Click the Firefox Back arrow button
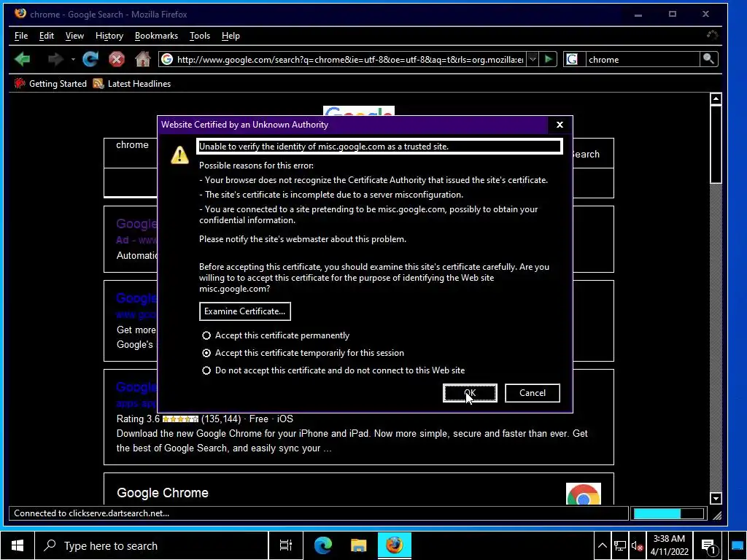This screenshot has height=560, width=747. point(23,59)
